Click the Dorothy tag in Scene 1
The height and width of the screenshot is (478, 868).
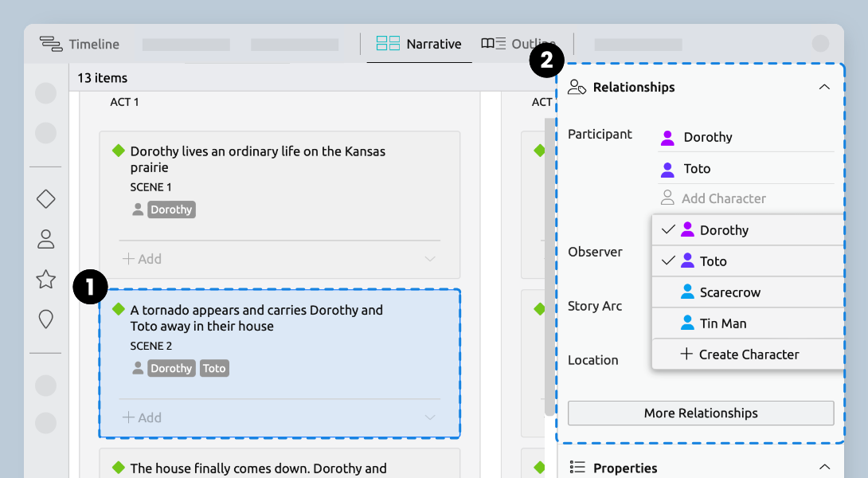[x=171, y=210]
